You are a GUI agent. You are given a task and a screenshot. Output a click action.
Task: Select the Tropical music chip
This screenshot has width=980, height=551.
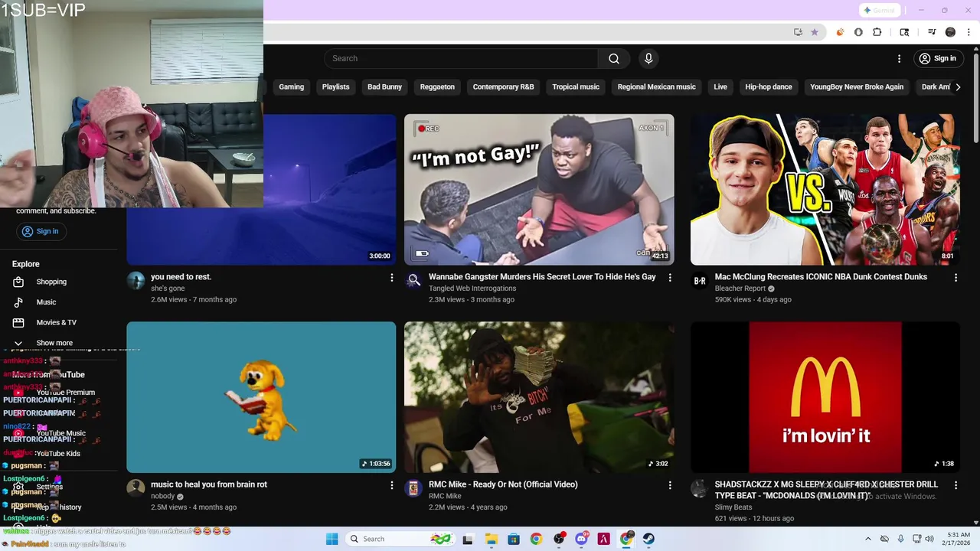click(576, 87)
